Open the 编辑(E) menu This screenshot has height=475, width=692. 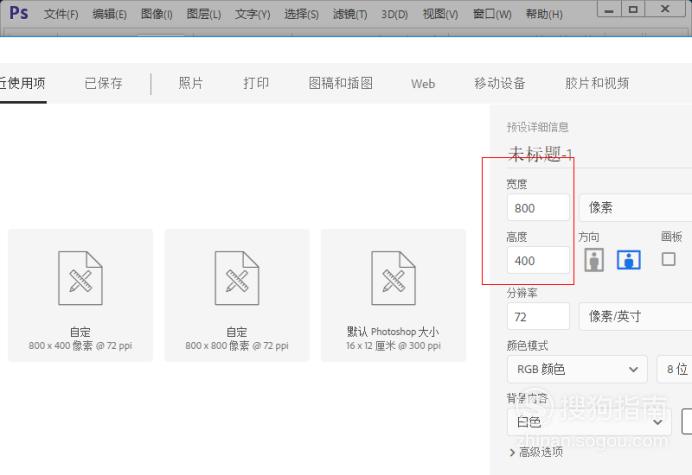pos(109,14)
